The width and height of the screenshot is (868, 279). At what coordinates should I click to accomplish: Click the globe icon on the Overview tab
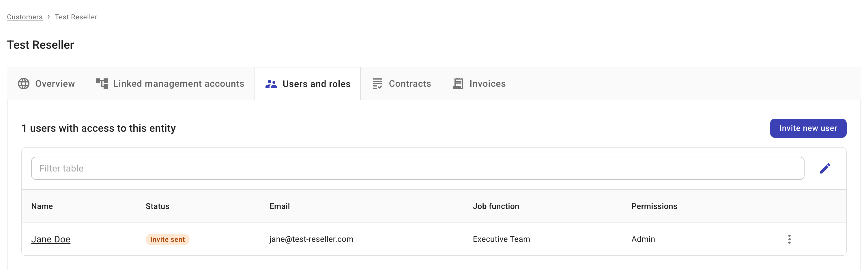(x=24, y=84)
